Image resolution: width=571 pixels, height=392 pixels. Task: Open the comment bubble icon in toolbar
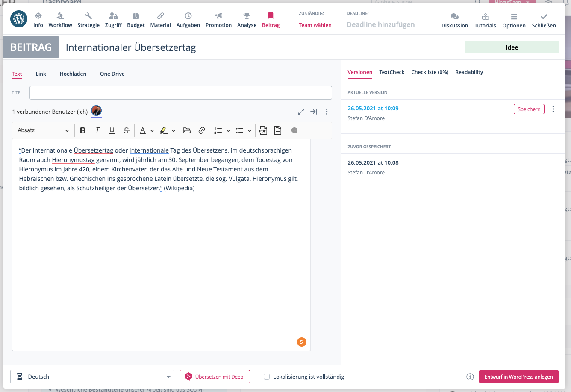point(294,130)
